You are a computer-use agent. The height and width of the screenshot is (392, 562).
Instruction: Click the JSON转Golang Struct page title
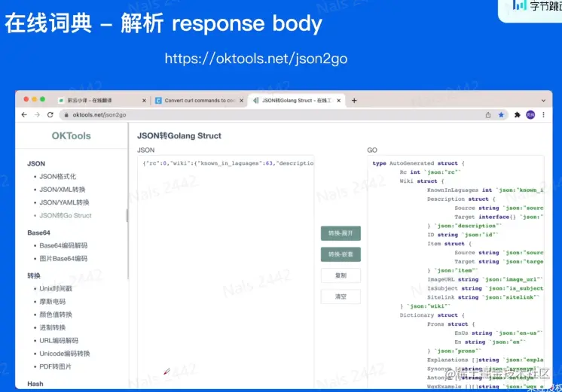point(179,135)
